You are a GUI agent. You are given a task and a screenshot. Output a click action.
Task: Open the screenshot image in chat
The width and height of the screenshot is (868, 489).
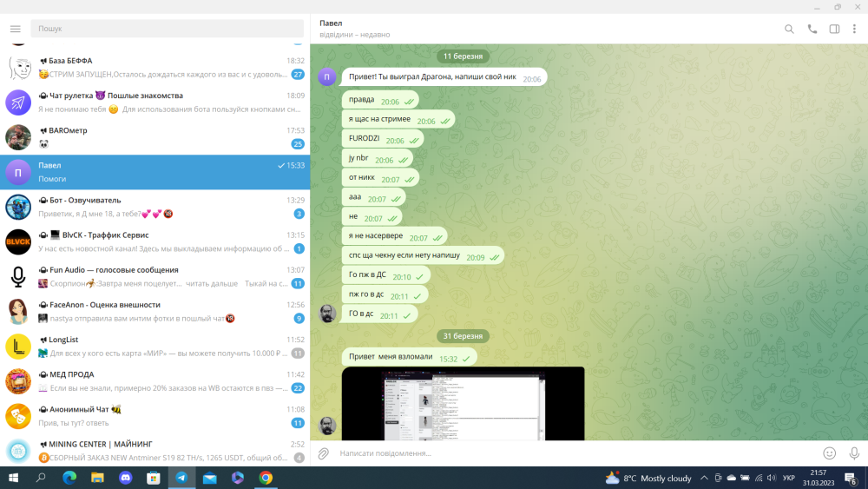coord(463,404)
